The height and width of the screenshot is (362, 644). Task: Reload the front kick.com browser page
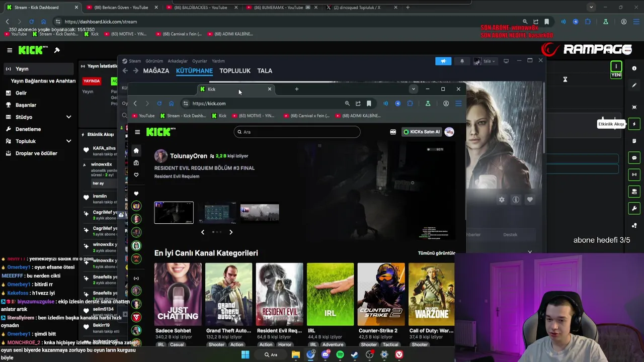click(x=159, y=104)
